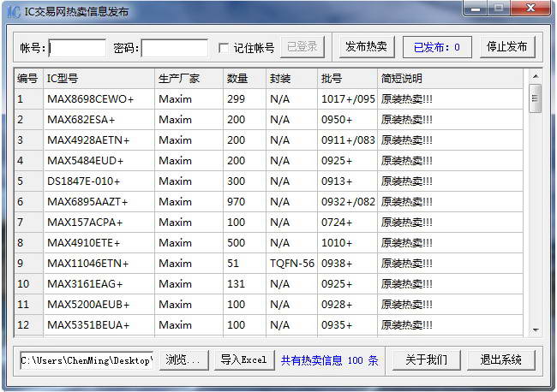Click the 帐号 account input field
The image size is (557, 392).
(x=77, y=48)
